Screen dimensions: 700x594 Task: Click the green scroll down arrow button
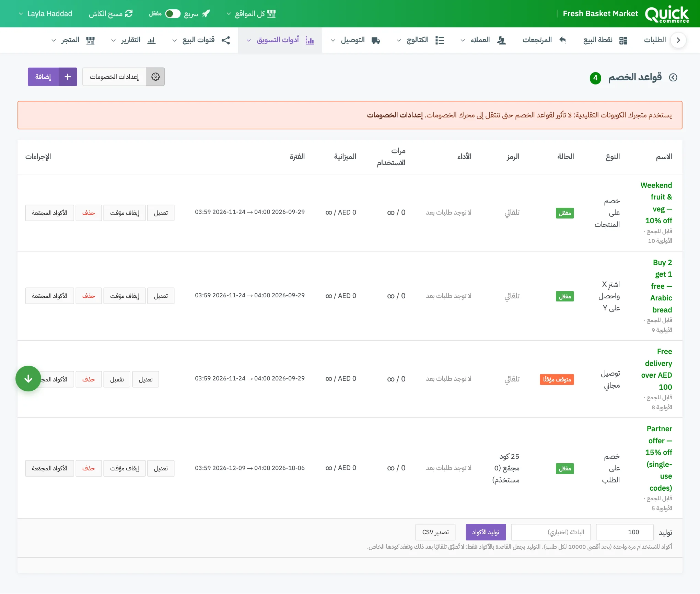click(x=28, y=379)
